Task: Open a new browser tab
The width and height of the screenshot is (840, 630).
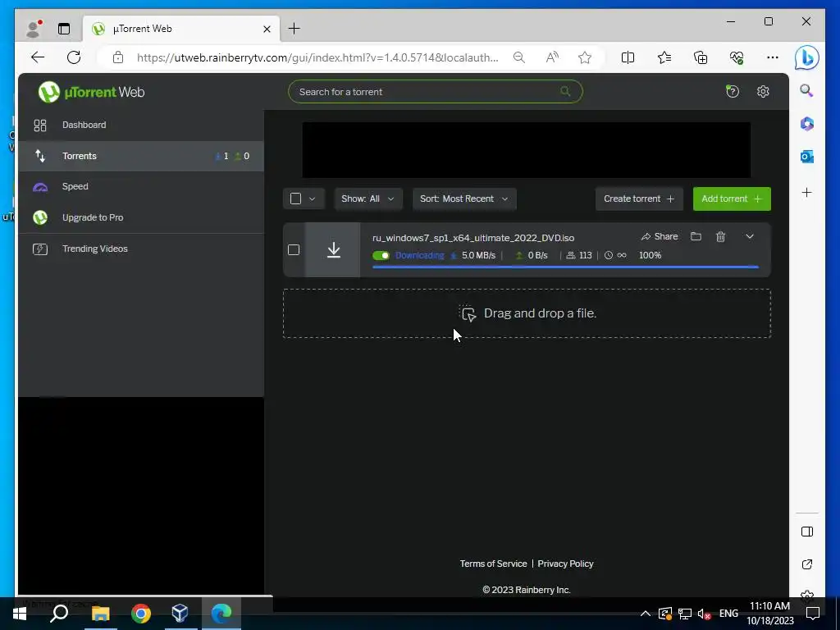Action: pyautogui.click(x=294, y=29)
